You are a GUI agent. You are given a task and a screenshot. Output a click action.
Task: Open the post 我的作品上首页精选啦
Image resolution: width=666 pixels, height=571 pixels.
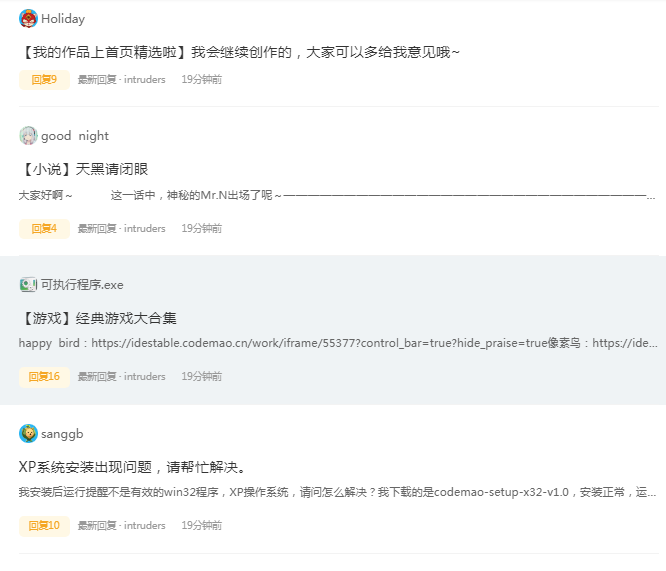[x=239, y=52]
